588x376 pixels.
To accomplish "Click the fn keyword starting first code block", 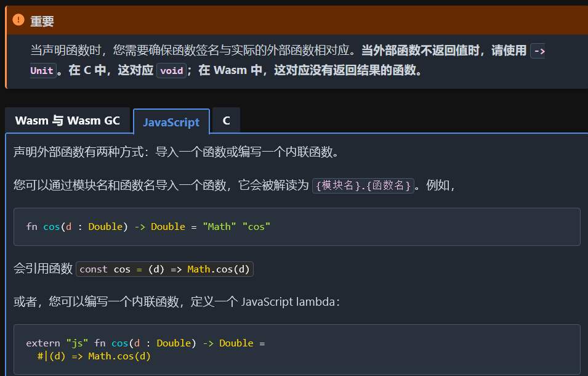I will click(31, 227).
